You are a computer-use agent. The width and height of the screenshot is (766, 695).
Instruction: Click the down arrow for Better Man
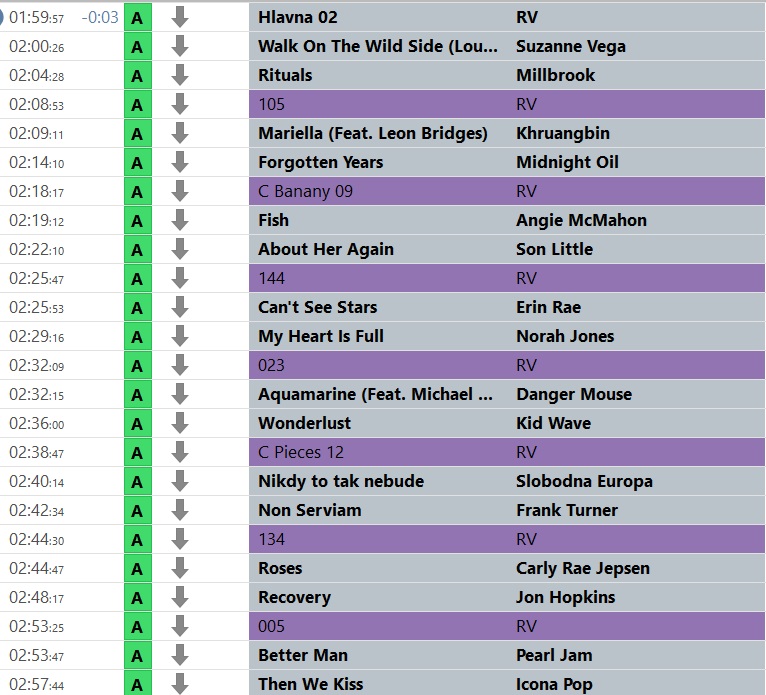point(180,656)
